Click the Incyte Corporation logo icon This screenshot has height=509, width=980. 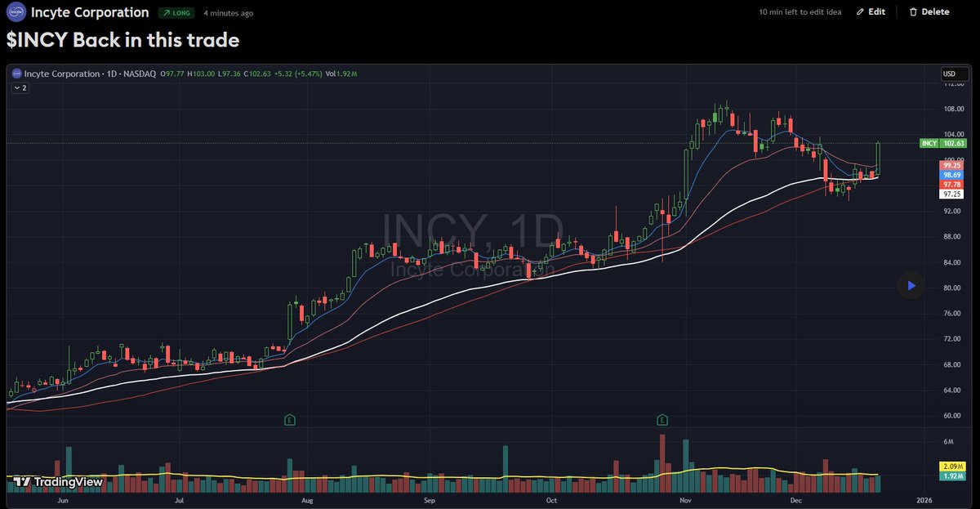[x=16, y=12]
